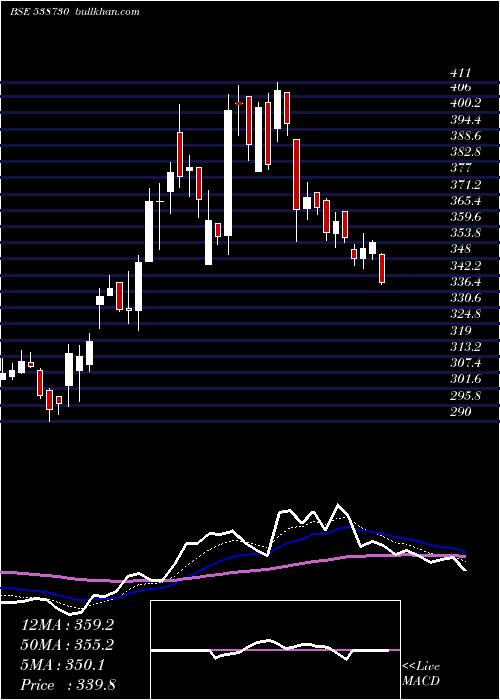This screenshot has width=500, height=700.
Task: Click the '50MA : 355.2' readout
Action: [x=67, y=645]
